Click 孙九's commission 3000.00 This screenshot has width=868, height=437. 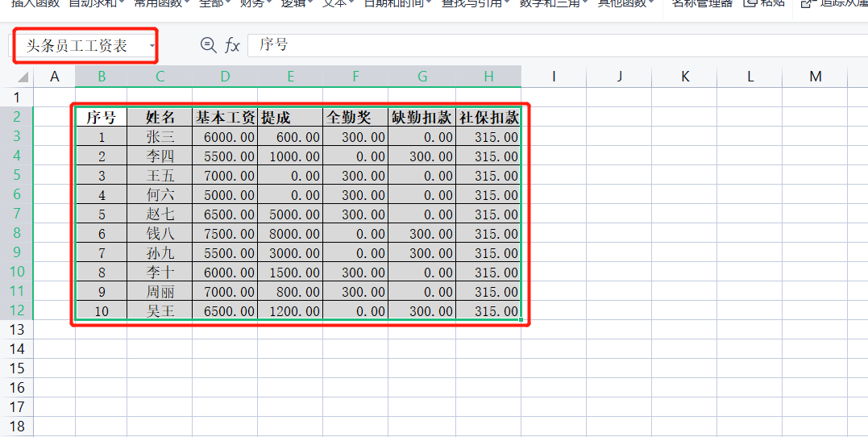[290, 252]
